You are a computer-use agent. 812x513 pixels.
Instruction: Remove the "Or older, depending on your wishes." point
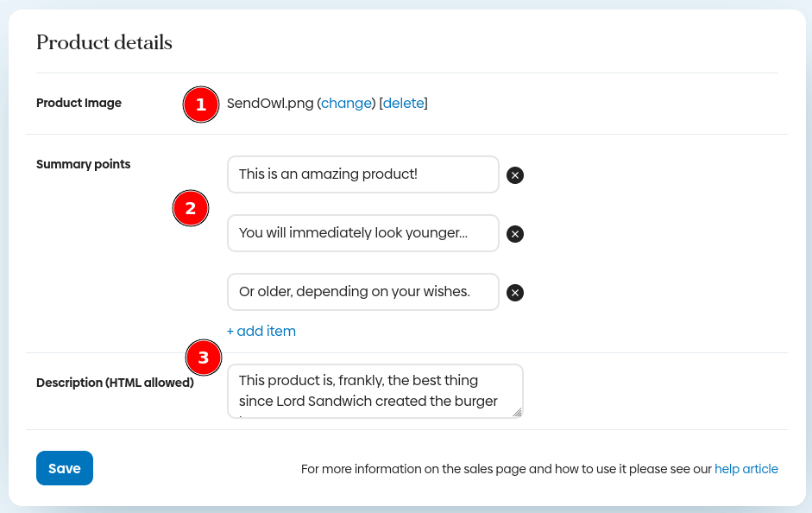pos(515,293)
